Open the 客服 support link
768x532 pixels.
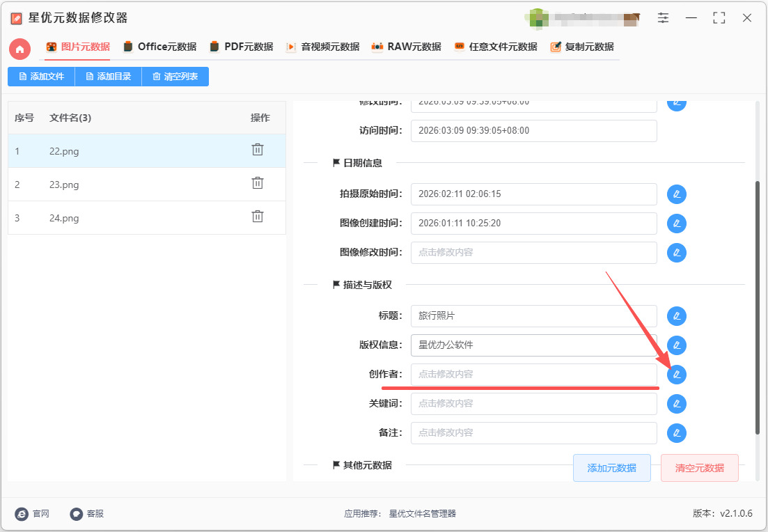click(87, 513)
